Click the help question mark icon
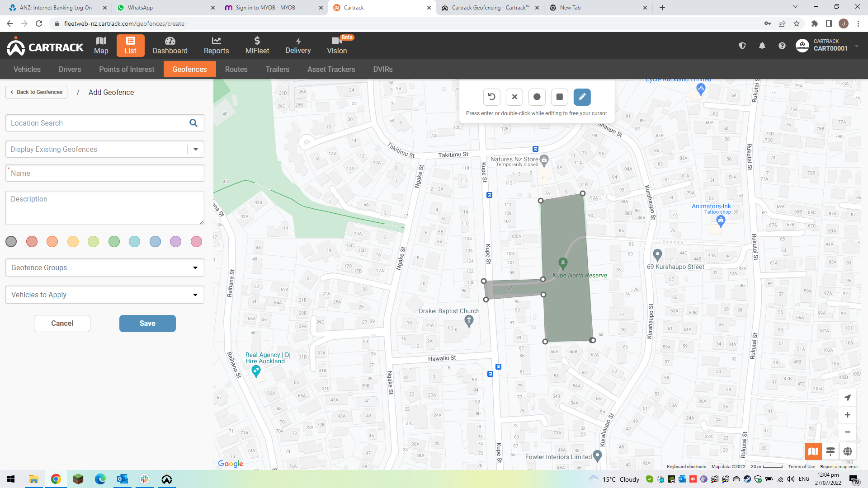 point(782,46)
